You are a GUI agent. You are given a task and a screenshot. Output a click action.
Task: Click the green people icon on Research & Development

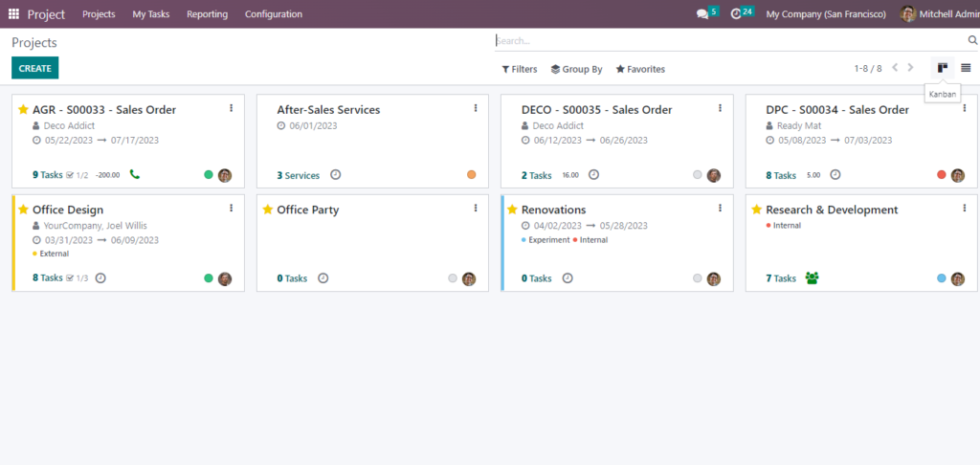pyautogui.click(x=813, y=278)
